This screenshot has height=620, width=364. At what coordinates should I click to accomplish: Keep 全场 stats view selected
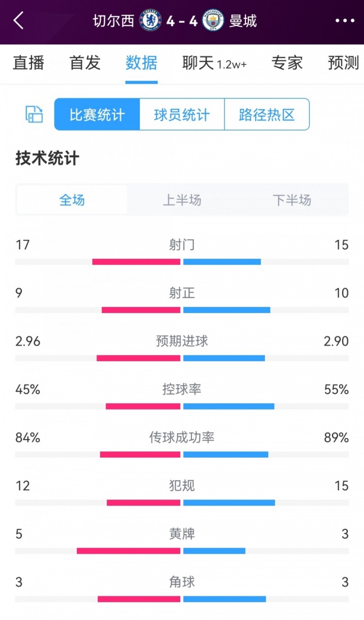point(72,200)
